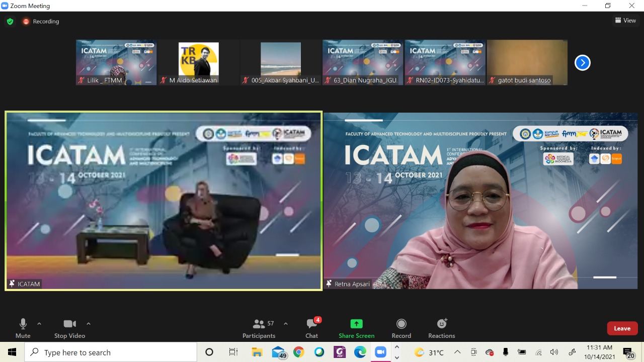The width and height of the screenshot is (644, 362).
Task: Open the Foxit PDF app on taskbar
Action: 340,352
